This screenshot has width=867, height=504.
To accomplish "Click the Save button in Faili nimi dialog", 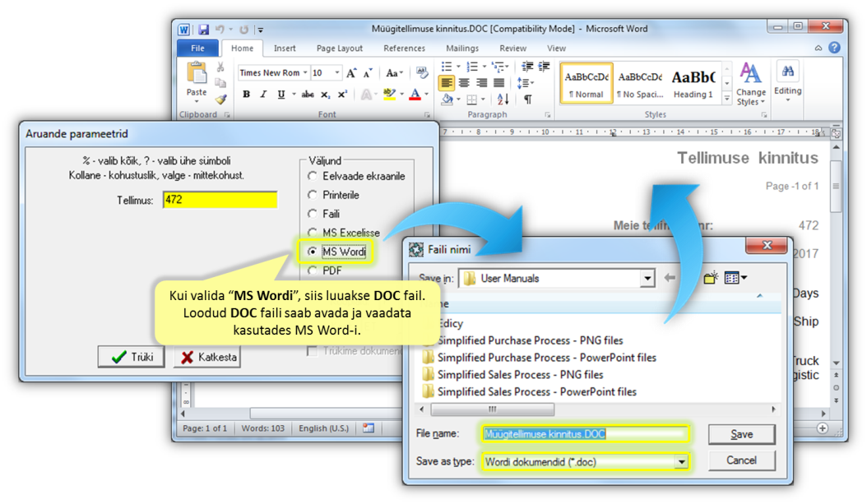I will click(x=741, y=434).
